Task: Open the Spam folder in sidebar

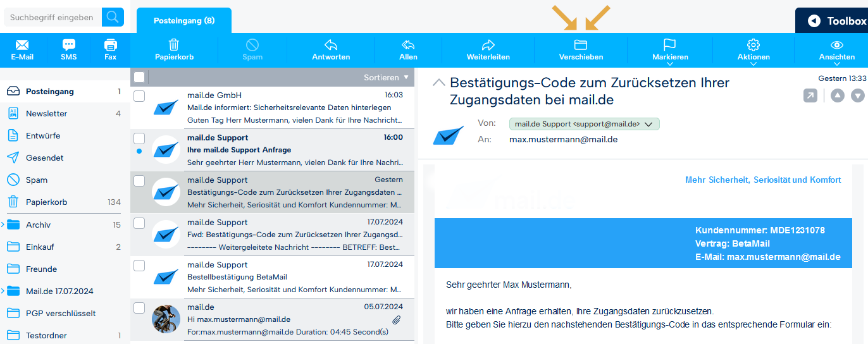Action: [65, 180]
